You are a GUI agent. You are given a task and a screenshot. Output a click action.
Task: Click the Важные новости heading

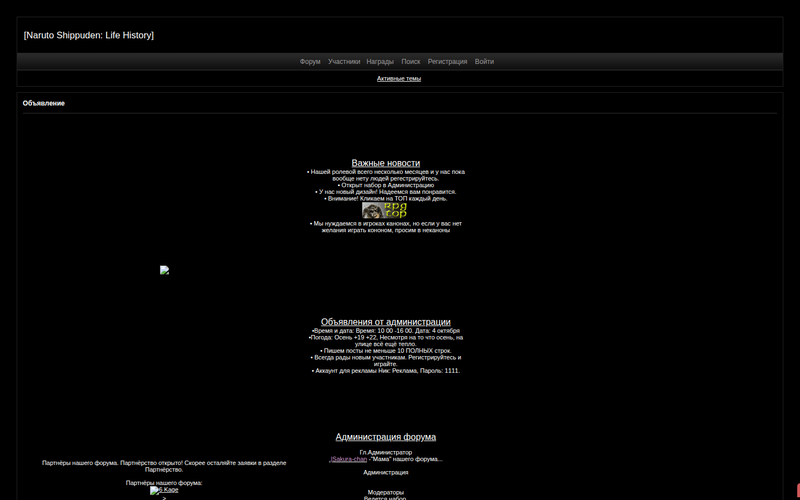[386, 163]
